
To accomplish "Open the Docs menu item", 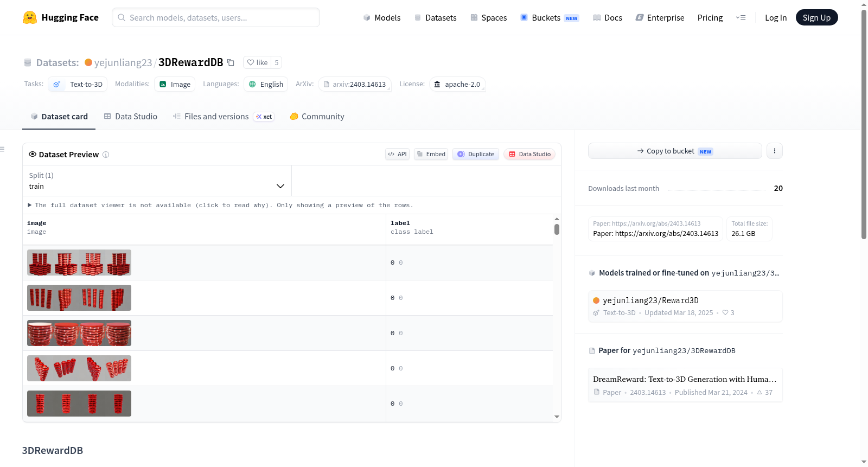I will pos(608,17).
